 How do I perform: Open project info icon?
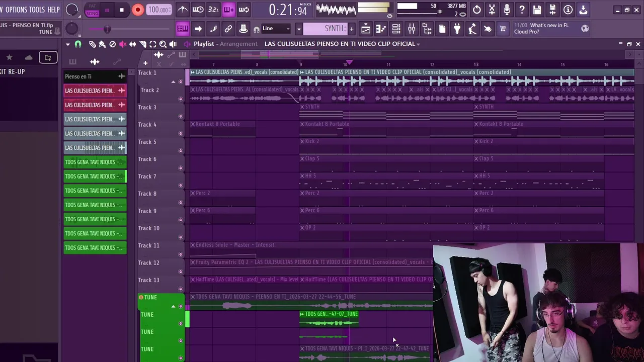click(x=568, y=10)
